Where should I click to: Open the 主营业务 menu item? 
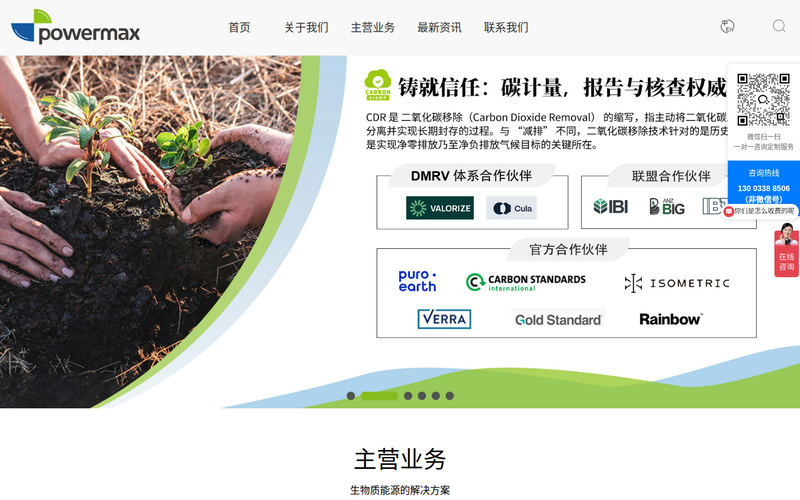pos(372,28)
